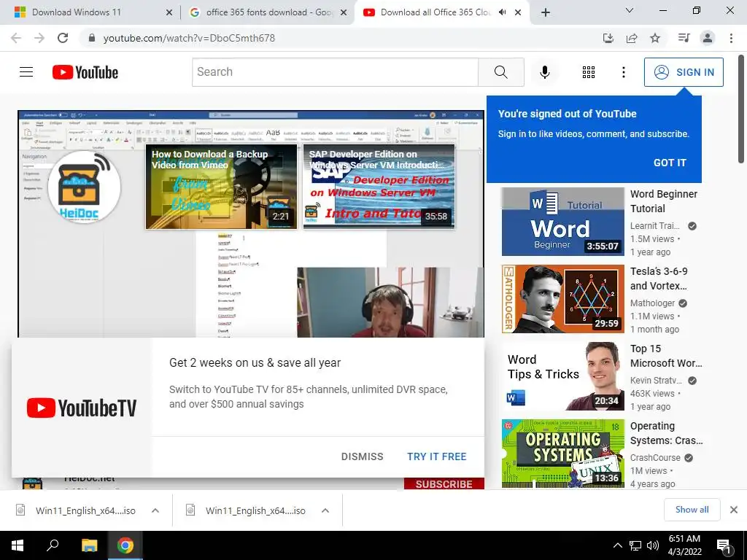Open the Word Beginner Tutorial thumbnail
This screenshot has height=560, width=747.
tap(562, 222)
